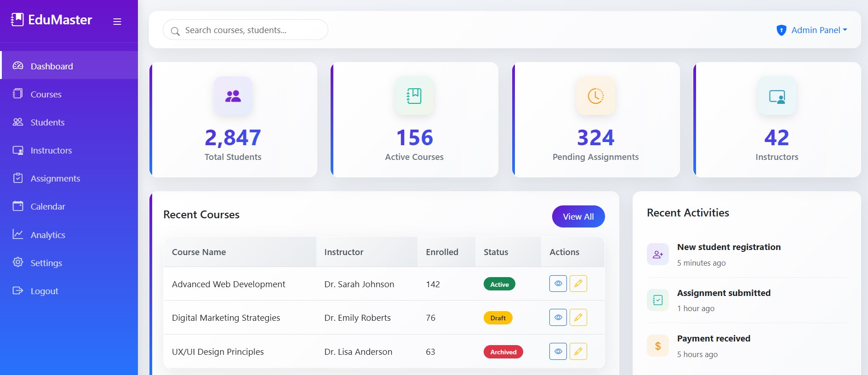This screenshot has width=868, height=375.
Task: Open Courses in the sidebar
Action: click(x=46, y=94)
